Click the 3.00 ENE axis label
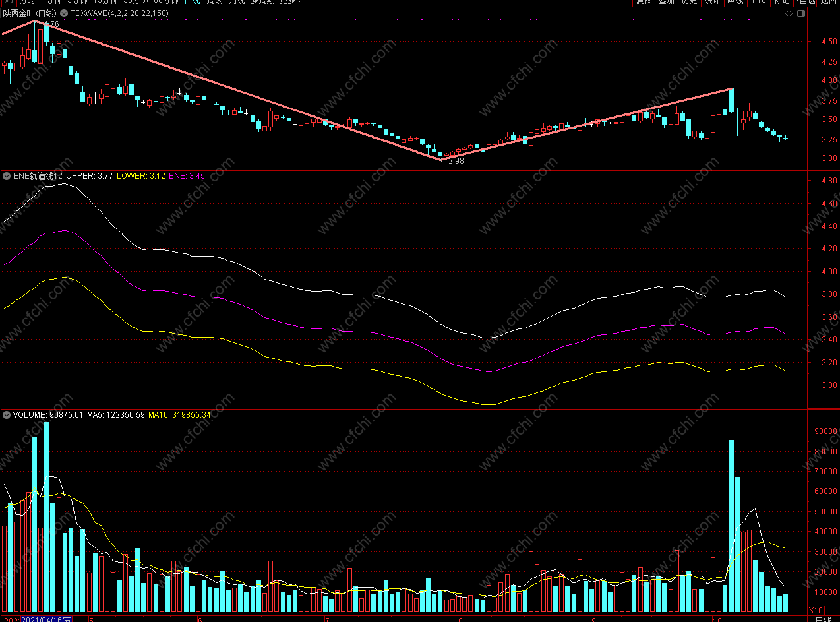840x622 pixels. point(830,385)
